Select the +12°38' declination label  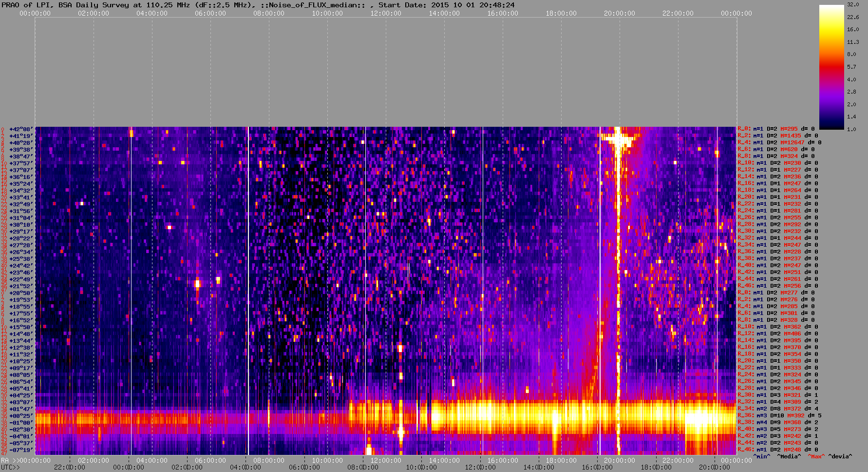(21, 348)
